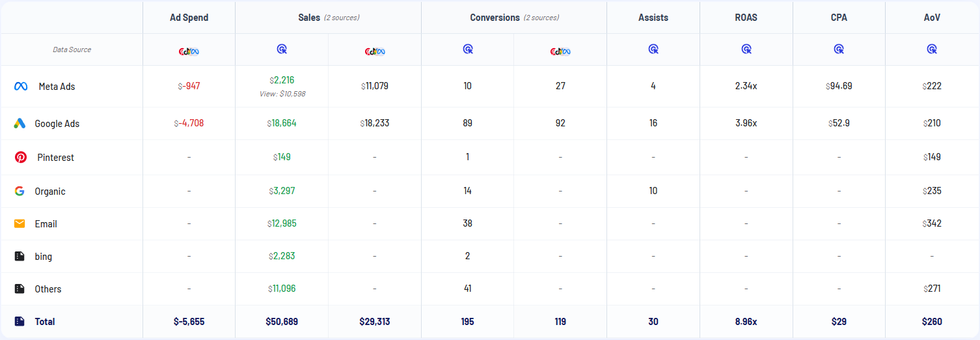
Task: Click the data source icon under AoV
Action: (x=932, y=49)
